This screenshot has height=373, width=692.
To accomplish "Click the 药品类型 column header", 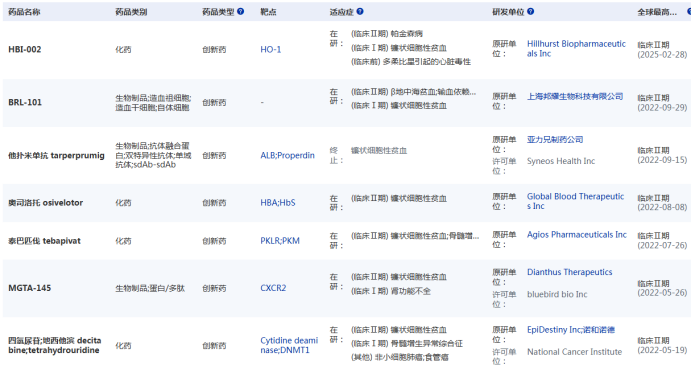I will click(218, 12).
